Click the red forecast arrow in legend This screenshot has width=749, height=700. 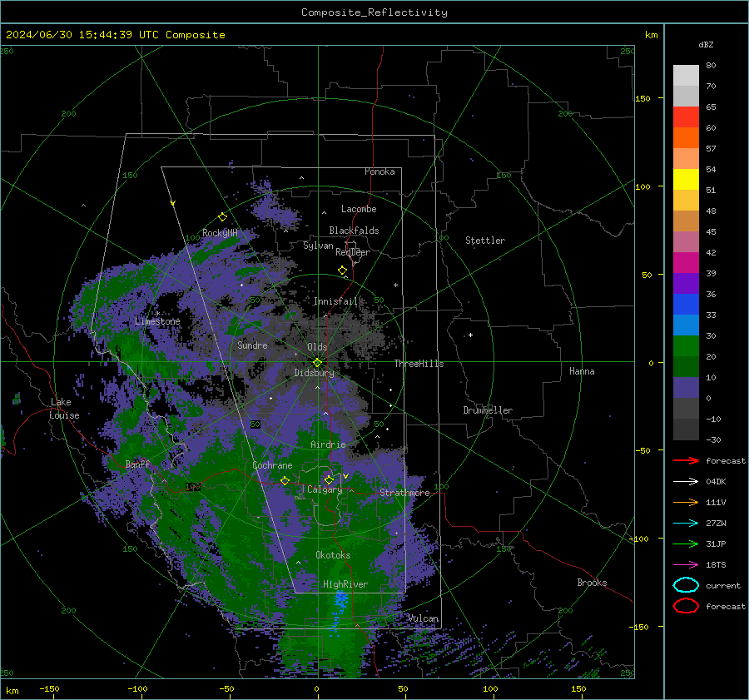tap(686, 460)
